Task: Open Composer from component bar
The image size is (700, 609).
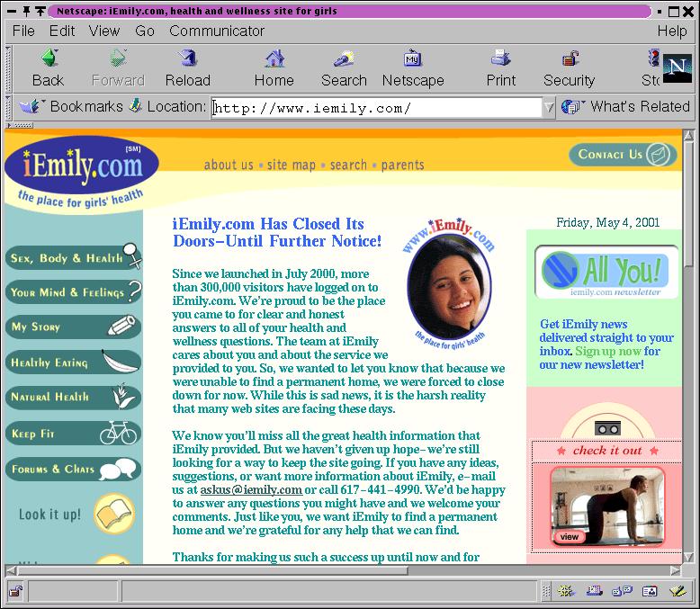Action: point(678,592)
